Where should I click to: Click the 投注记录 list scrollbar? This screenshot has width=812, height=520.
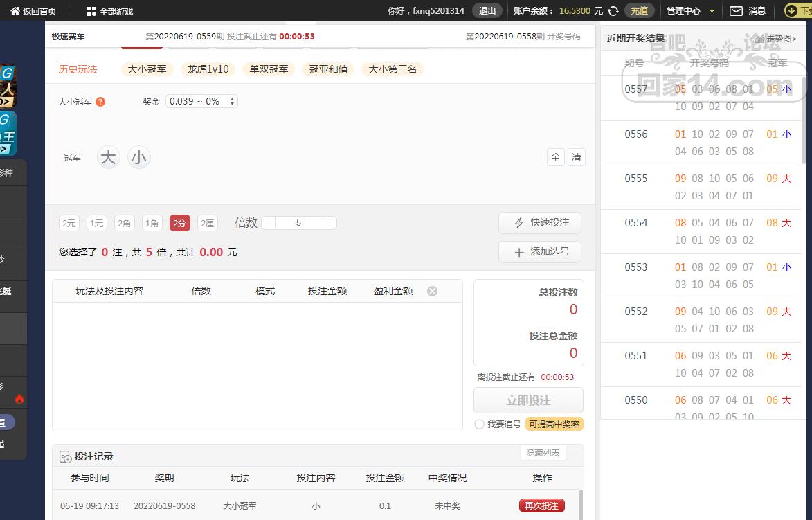pos(581,504)
